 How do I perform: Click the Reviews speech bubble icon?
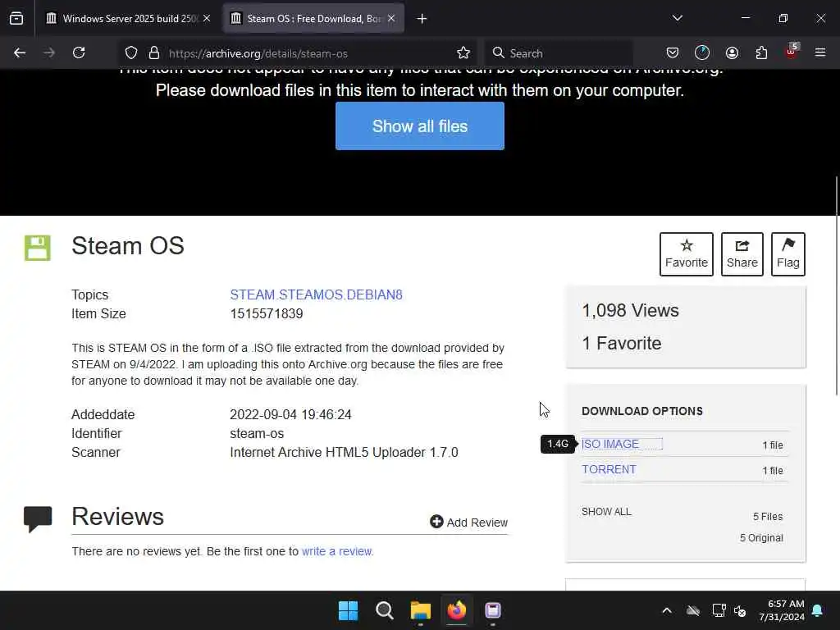[38, 519]
